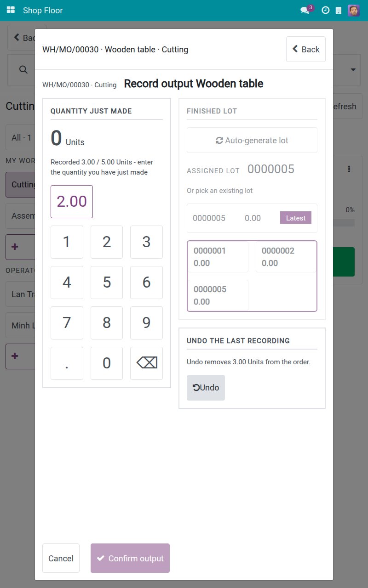Viewport: 368px width, 588px height.
Task: Pick the latest lot 0000005 row
Action: 252,218
